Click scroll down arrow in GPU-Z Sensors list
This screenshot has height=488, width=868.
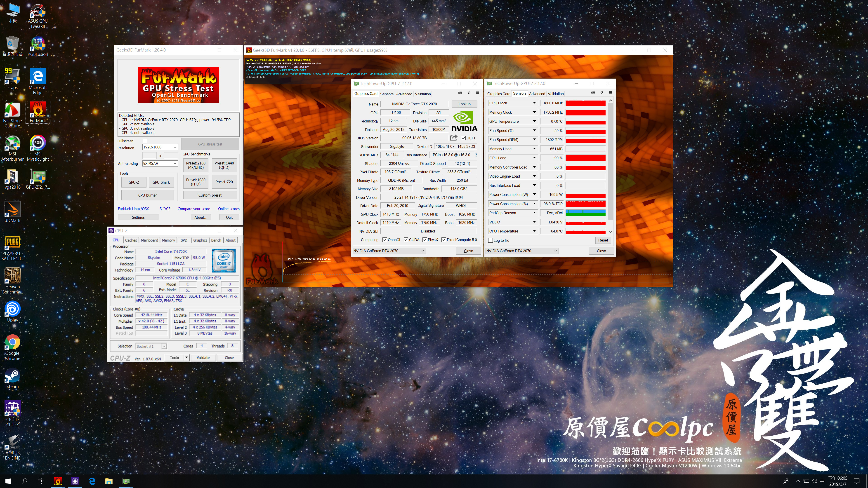click(x=610, y=232)
